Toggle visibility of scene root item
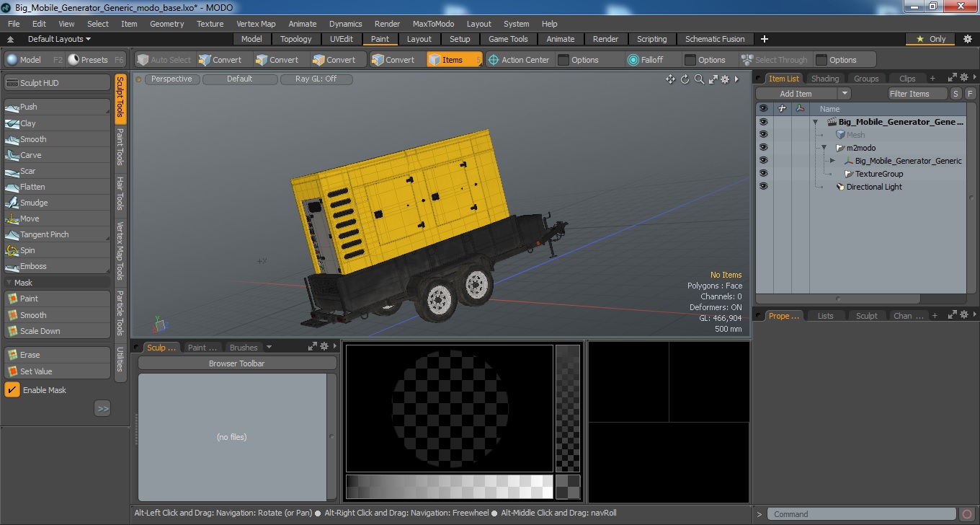This screenshot has width=980, height=525. (763, 122)
